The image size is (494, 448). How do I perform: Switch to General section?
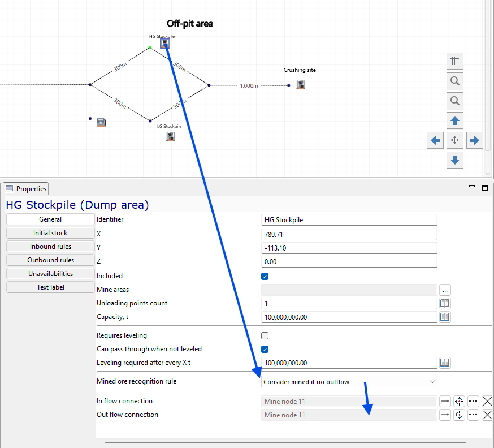pyautogui.click(x=50, y=219)
